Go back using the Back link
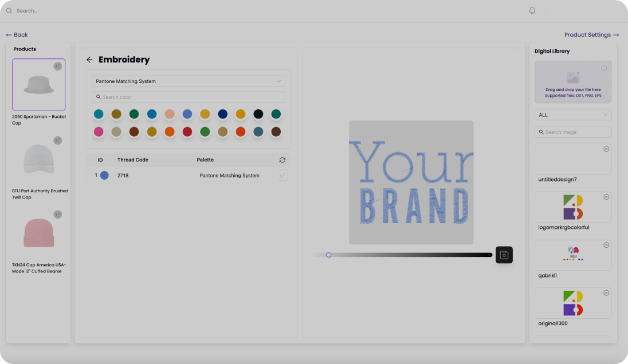Screen dimensions: 628x364 click(17, 35)
